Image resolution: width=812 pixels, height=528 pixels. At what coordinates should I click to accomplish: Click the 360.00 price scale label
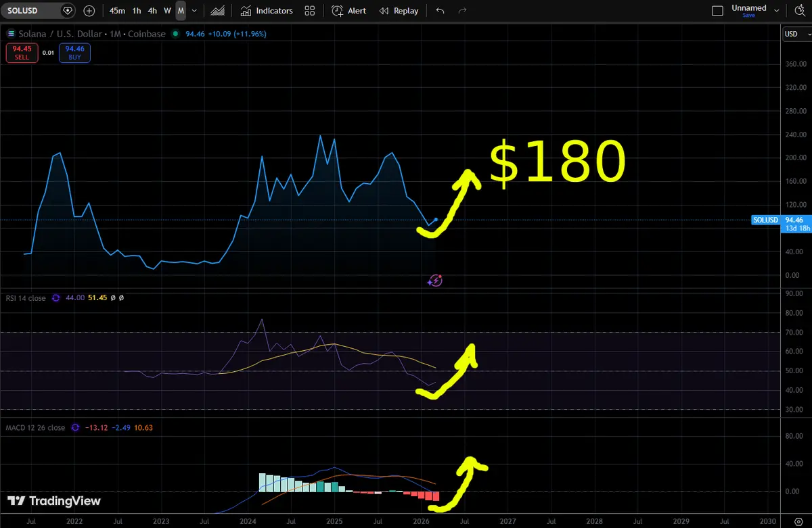coord(795,64)
